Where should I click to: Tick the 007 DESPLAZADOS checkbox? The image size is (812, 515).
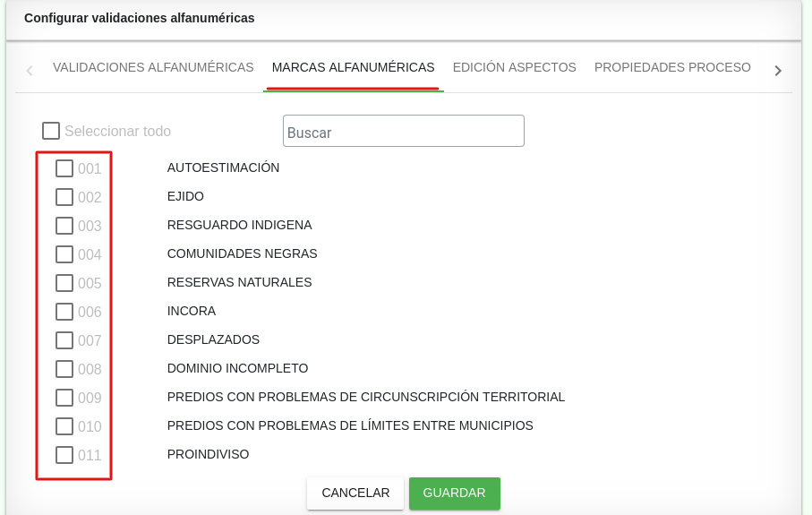[64, 340]
